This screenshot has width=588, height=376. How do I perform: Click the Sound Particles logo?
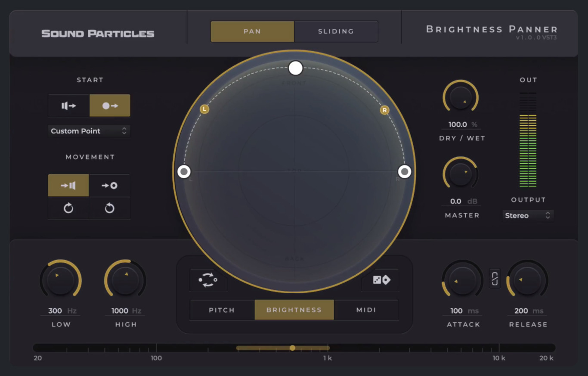(98, 34)
